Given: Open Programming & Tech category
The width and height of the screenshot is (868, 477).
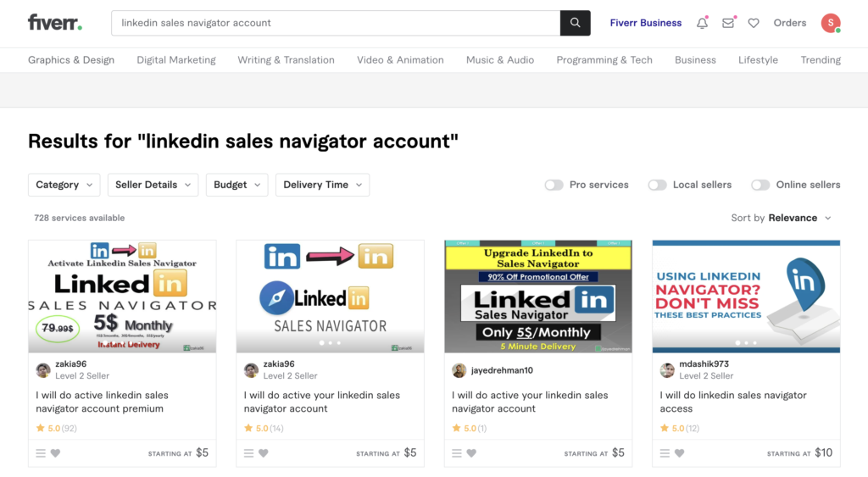Looking at the screenshot, I should (x=604, y=60).
